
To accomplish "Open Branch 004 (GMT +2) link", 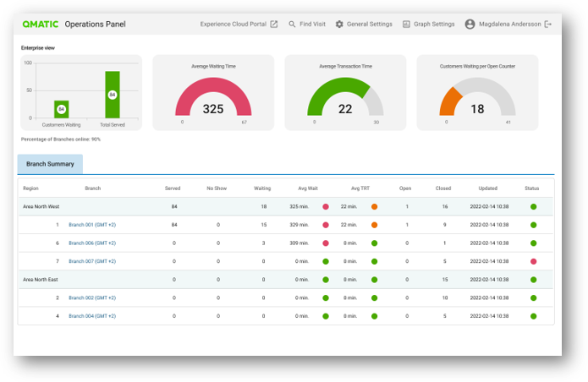I will point(92,316).
